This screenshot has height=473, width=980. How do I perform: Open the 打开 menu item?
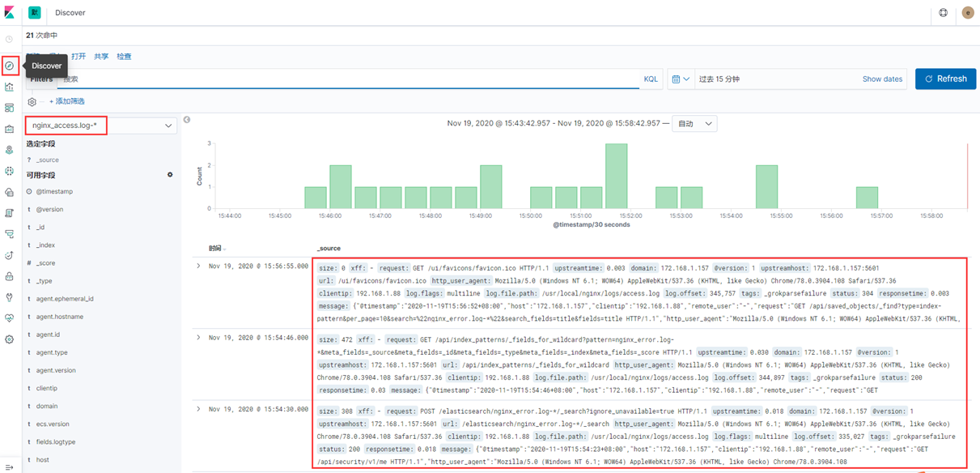tap(78, 57)
